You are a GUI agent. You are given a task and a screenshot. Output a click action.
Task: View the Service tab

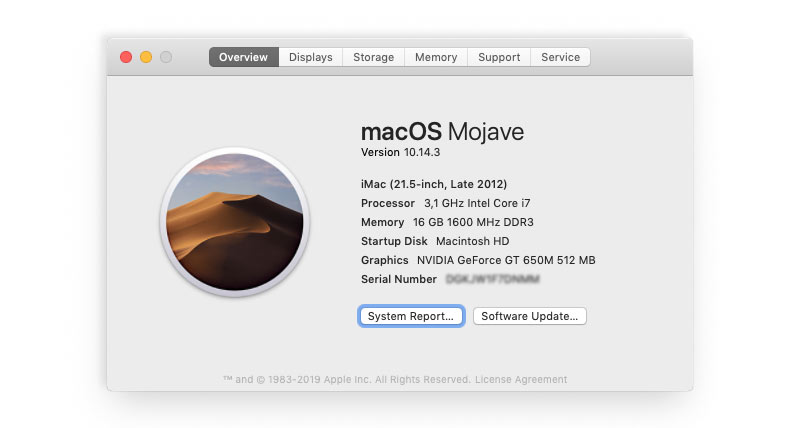point(560,57)
